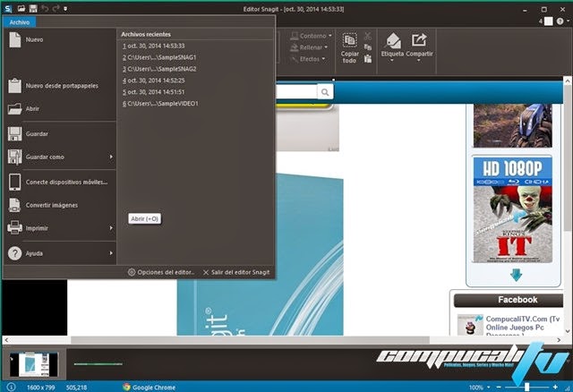
Task: Select the capture thumbnail in the tray
Action: 34,364
